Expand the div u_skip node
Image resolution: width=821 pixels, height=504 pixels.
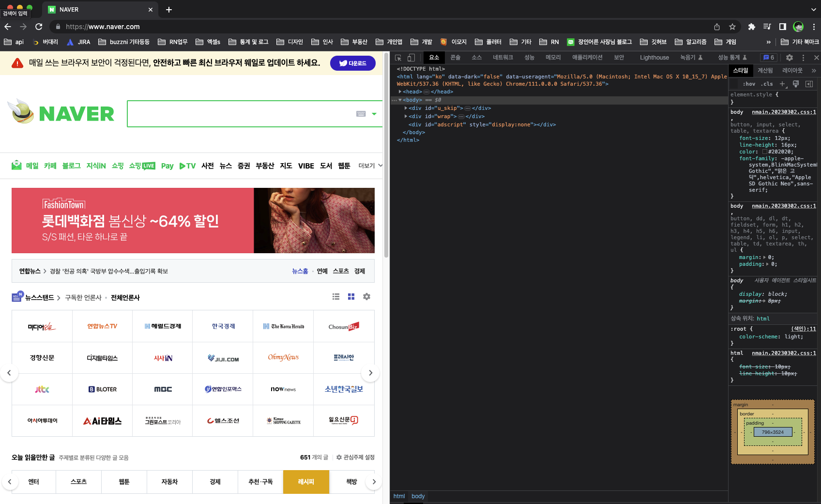[406, 108]
